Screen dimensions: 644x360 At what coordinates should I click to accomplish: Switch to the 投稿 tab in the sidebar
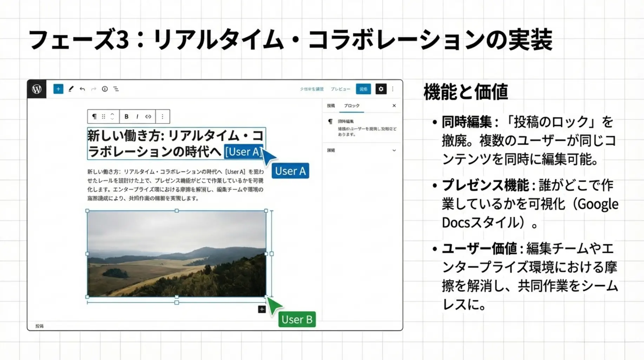(x=332, y=105)
